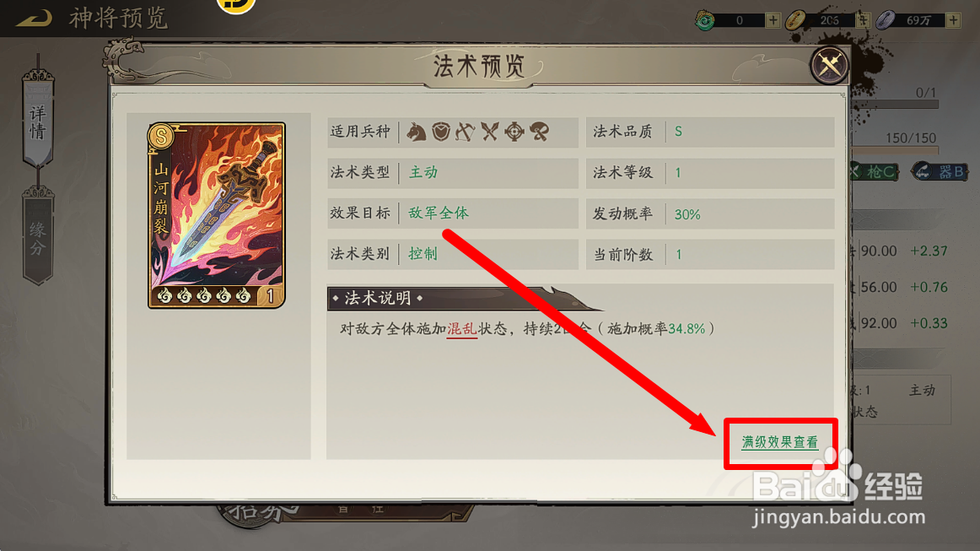Click the bow archer troop icon
980x551 pixels.
click(465, 132)
